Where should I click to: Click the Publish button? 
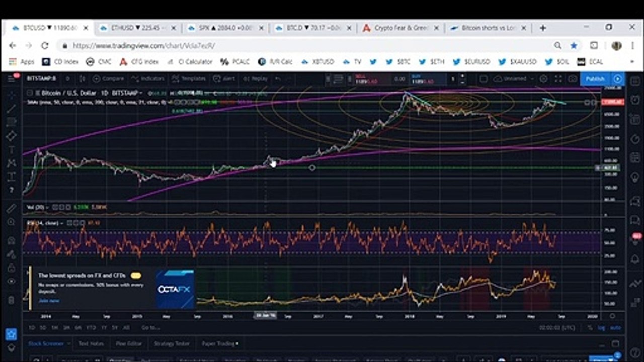[595, 79]
